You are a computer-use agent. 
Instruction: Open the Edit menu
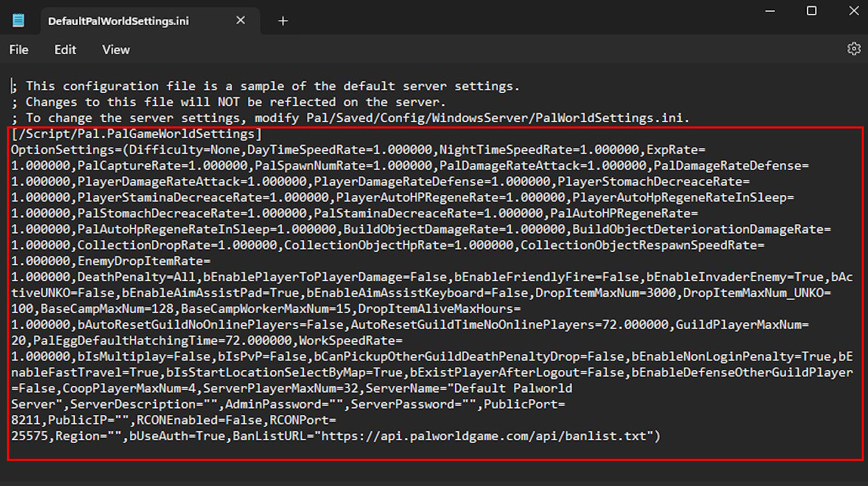(65, 49)
